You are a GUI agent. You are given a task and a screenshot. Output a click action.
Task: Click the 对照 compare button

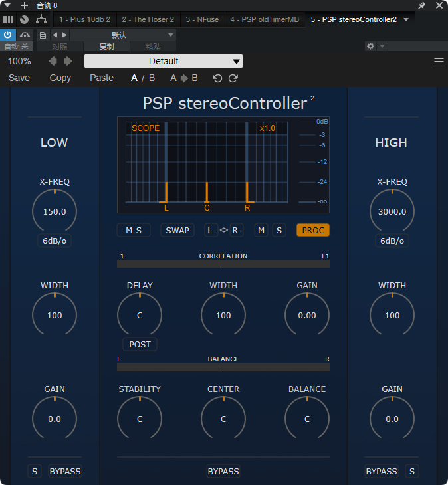point(60,47)
